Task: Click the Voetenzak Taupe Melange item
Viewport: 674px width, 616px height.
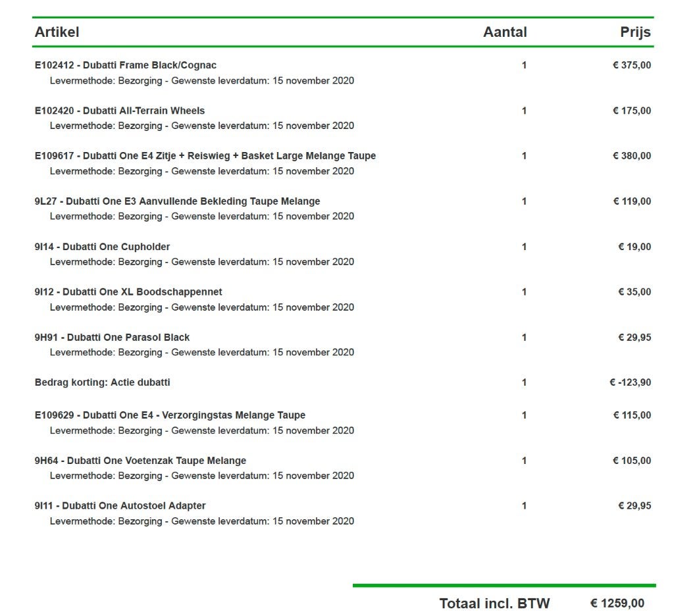Action: pyautogui.click(x=140, y=461)
